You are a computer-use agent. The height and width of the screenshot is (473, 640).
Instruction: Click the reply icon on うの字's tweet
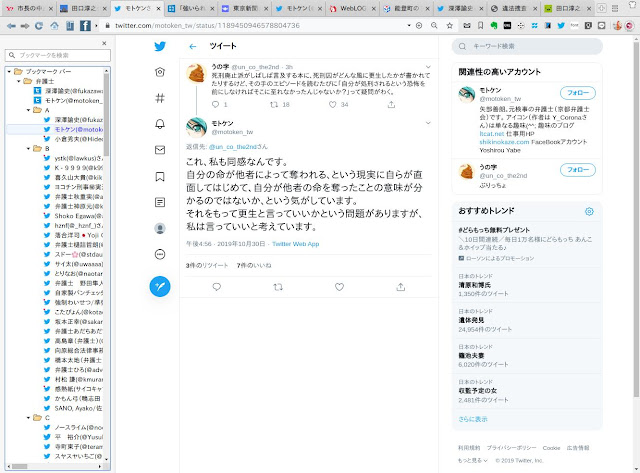[x=216, y=104]
